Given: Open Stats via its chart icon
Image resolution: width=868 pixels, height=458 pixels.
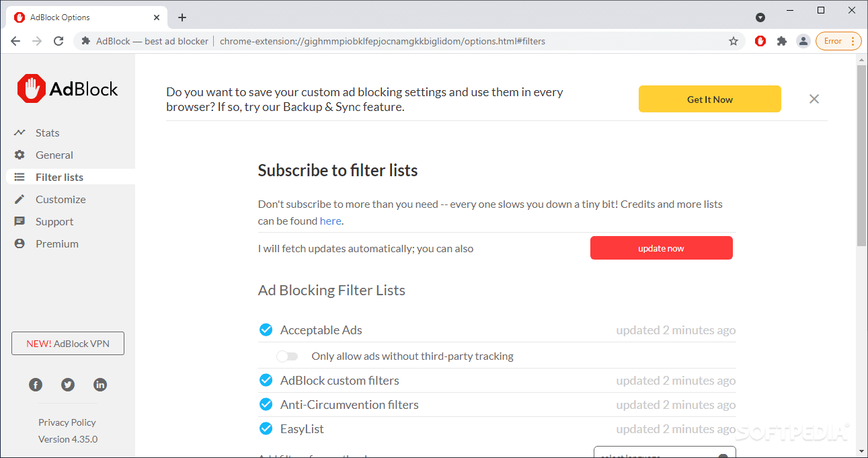Looking at the screenshot, I should 19,132.
